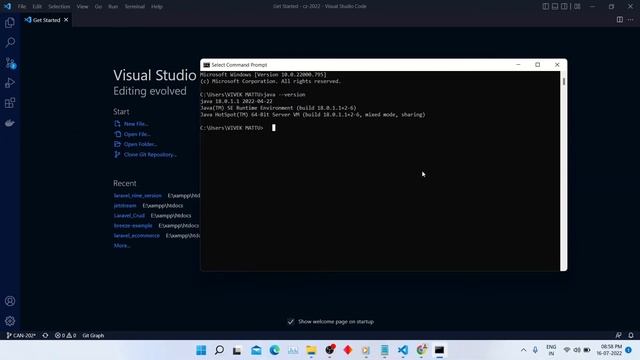Image resolution: width=640 pixels, height=360 pixels.
Task: Open the editor More Actions ellipsis
Action: click(x=631, y=20)
